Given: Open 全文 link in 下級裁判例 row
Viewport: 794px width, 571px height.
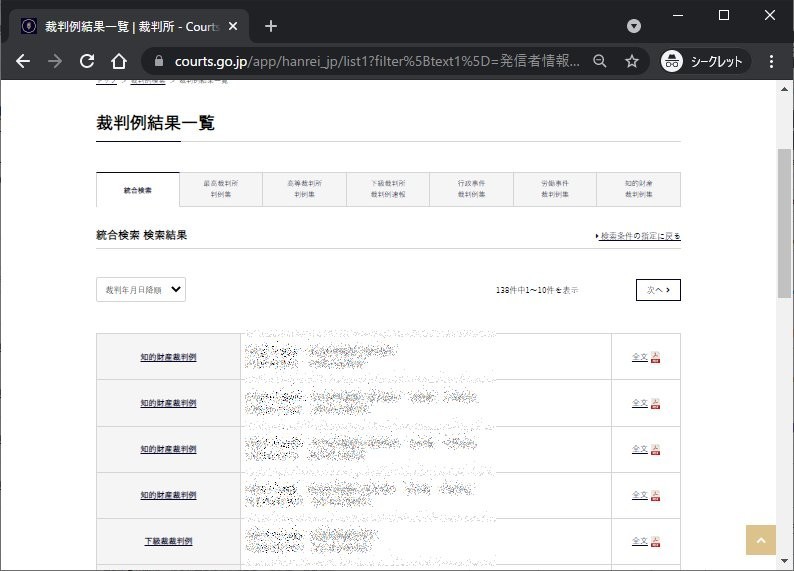Looking at the screenshot, I should pos(640,541).
